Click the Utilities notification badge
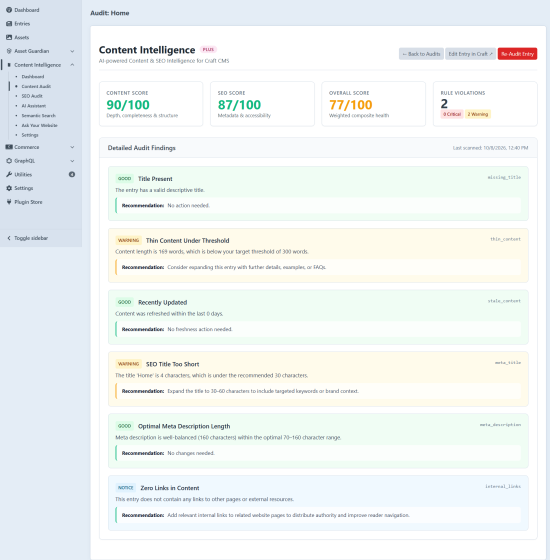The height and width of the screenshot is (560, 550). pyautogui.click(x=72, y=174)
